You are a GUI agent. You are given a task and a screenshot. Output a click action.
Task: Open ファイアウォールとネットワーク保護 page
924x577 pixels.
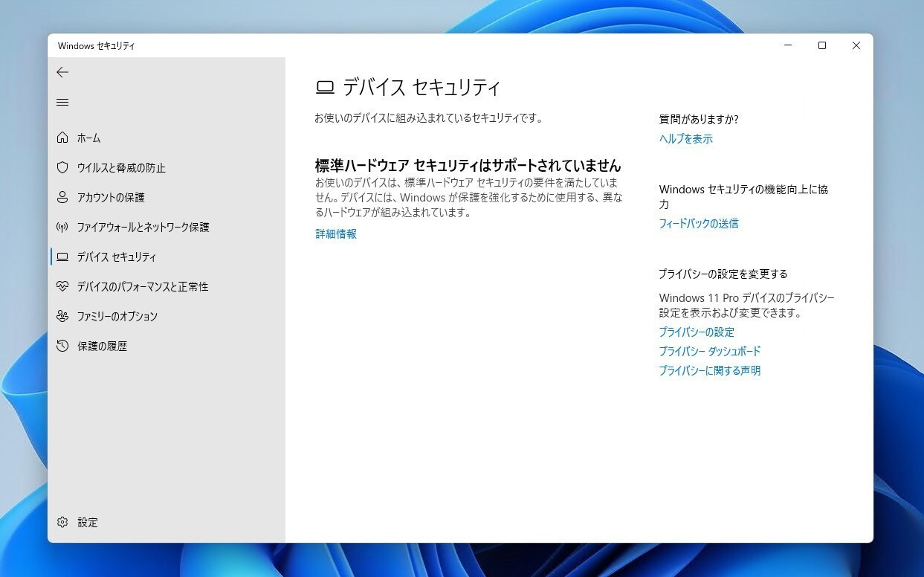coord(143,227)
